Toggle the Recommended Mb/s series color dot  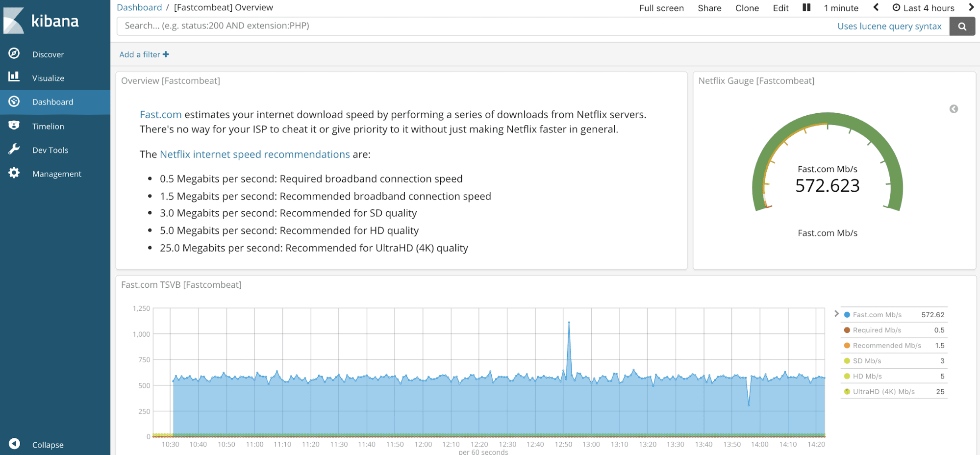(847, 346)
